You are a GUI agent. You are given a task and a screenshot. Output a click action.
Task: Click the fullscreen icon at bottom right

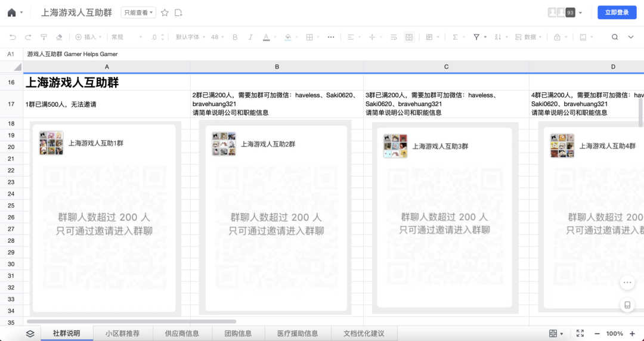pos(580,334)
